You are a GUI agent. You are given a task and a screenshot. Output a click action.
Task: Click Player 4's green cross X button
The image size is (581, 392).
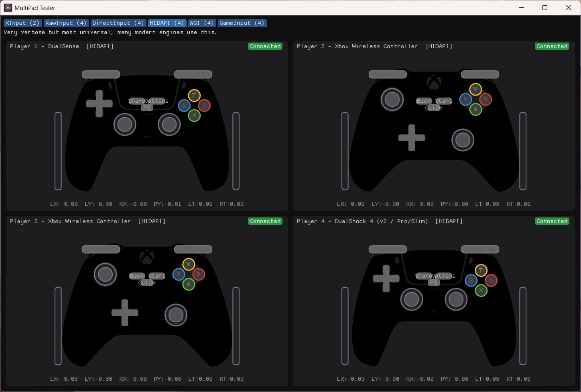point(481,290)
